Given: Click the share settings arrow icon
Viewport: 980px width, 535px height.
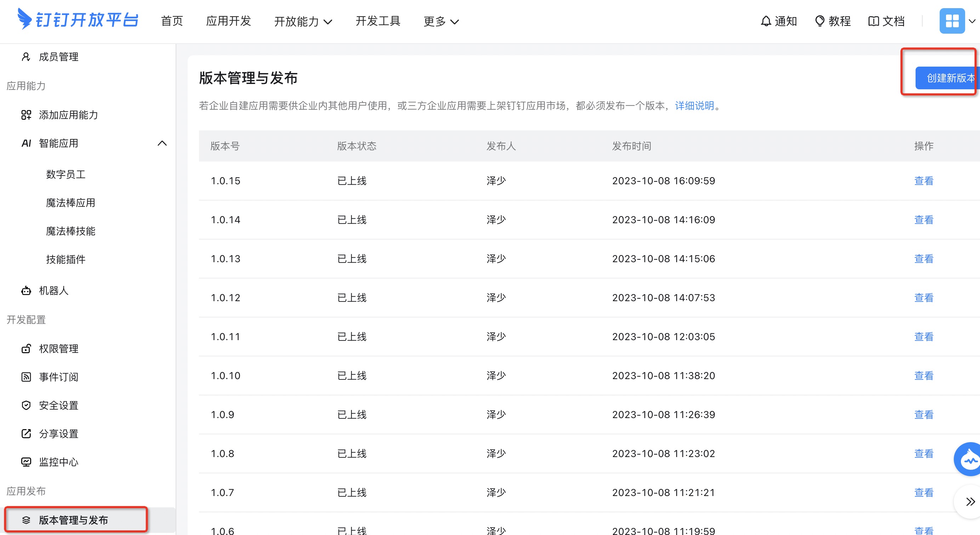Looking at the screenshot, I should [x=26, y=434].
